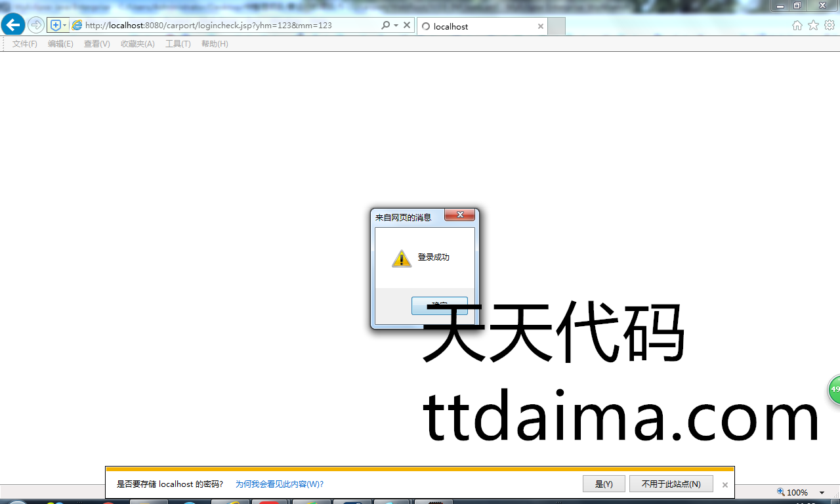Click 不用于此站点(N) button
The width and height of the screenshot is (840, 504).
pyautogui.click(x=671, y=484)
